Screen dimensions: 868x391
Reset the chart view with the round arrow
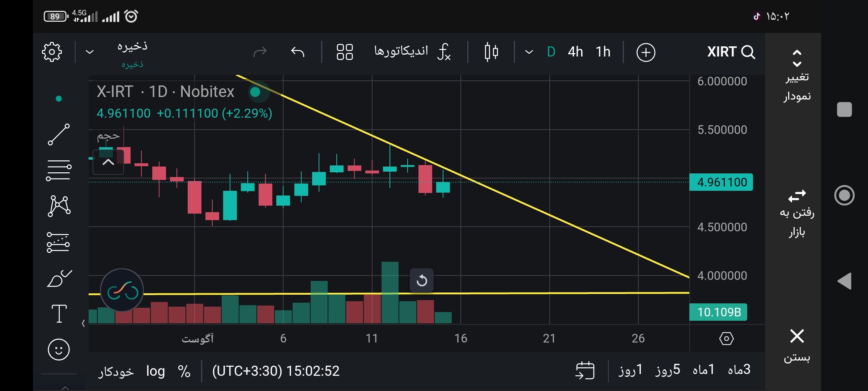click(x=422, y=280)
